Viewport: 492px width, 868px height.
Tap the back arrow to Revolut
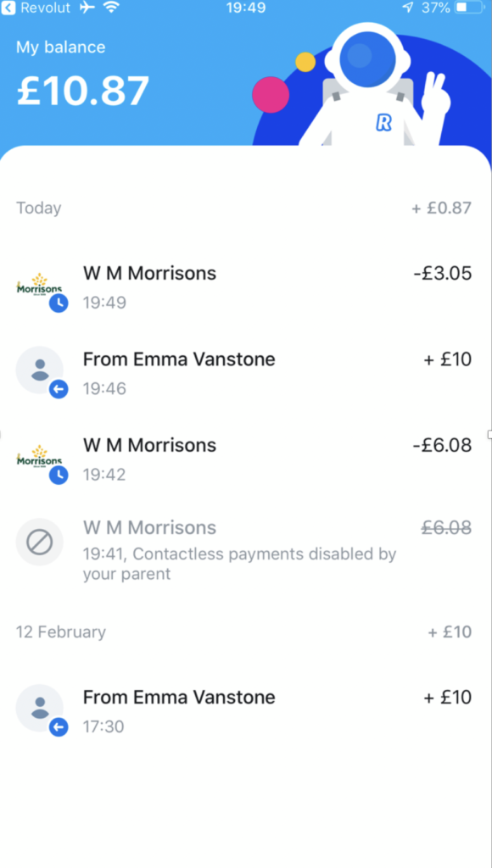pyautogui.click(x=8, y=8)
